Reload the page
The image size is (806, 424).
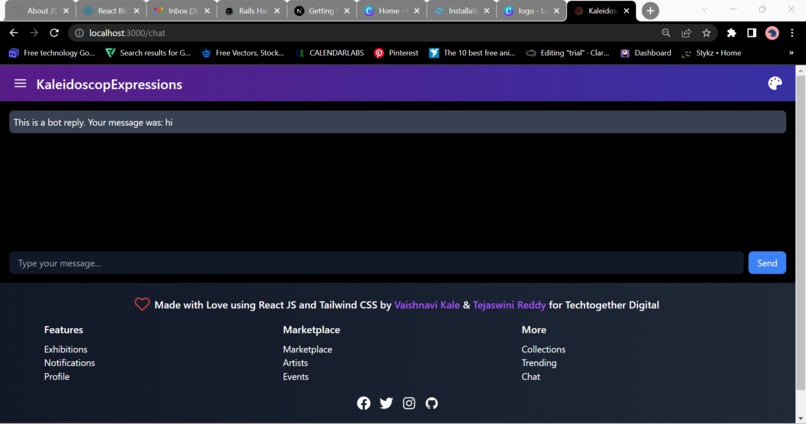coord(54,33)
